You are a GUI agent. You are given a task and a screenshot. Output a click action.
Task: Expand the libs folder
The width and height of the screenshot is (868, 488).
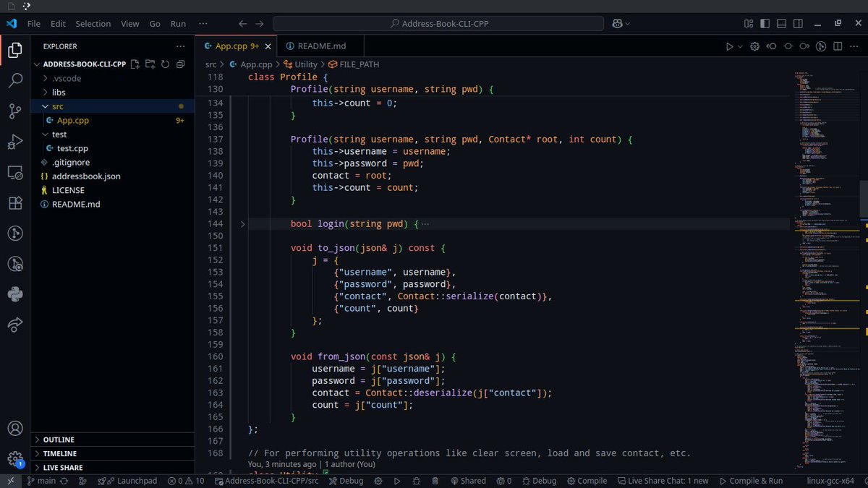click(59, 93)
